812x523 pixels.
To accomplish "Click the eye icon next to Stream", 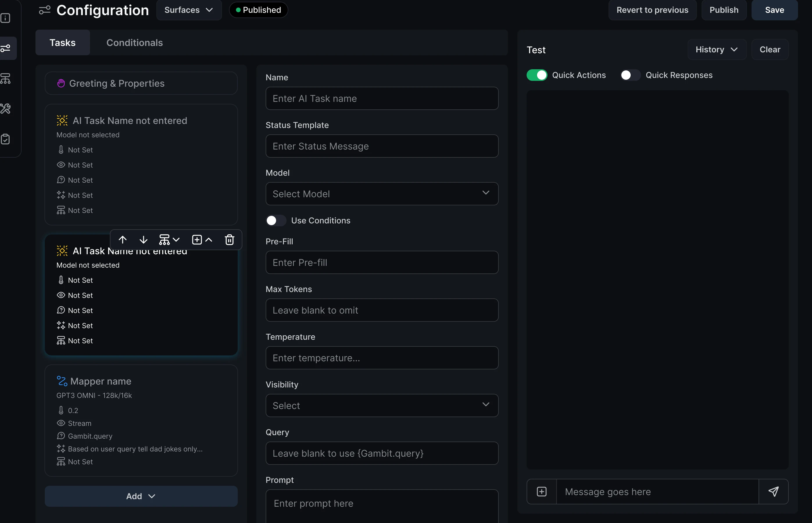I will pyautogui.click(x=61, y=423).
